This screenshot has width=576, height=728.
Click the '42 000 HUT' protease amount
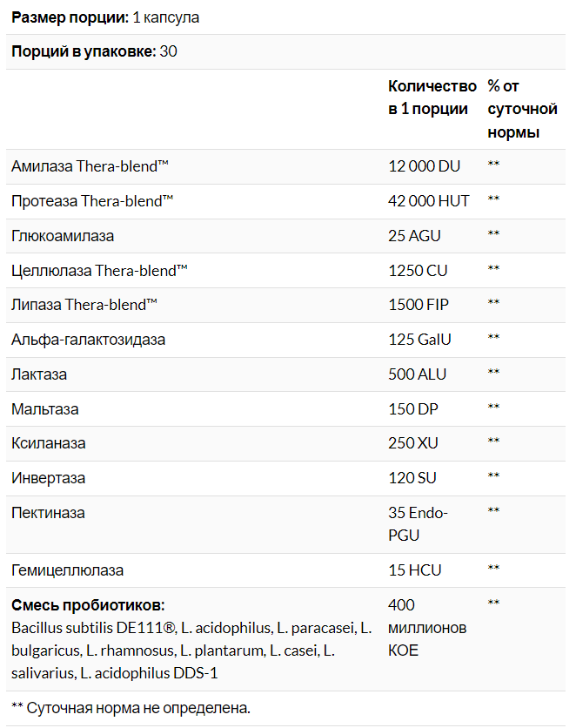coord(428,201)
